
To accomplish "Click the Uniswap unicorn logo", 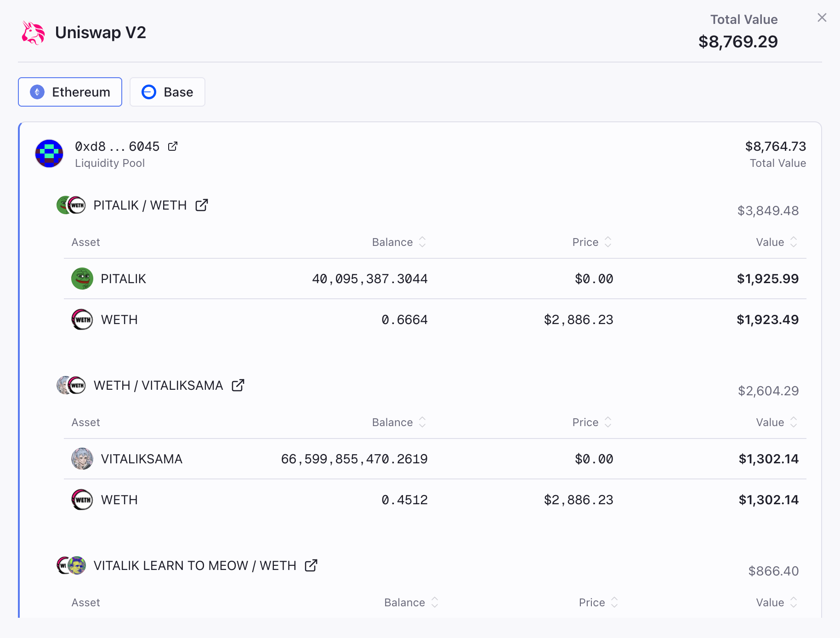I will pos(34,33).
